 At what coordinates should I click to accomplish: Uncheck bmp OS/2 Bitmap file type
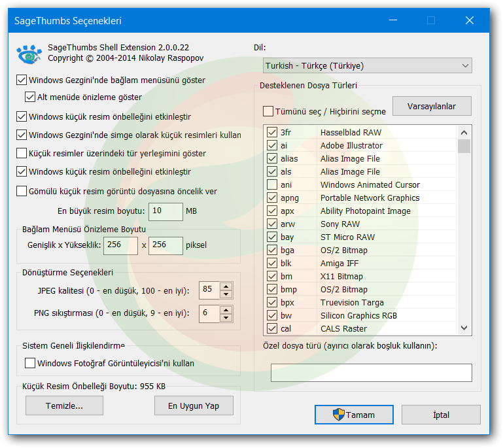click(x=272, y=289)
